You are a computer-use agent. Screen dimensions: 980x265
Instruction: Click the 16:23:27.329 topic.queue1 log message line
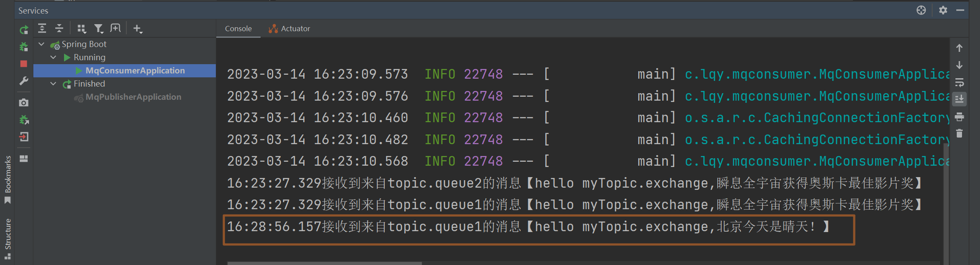pos(575,205)
